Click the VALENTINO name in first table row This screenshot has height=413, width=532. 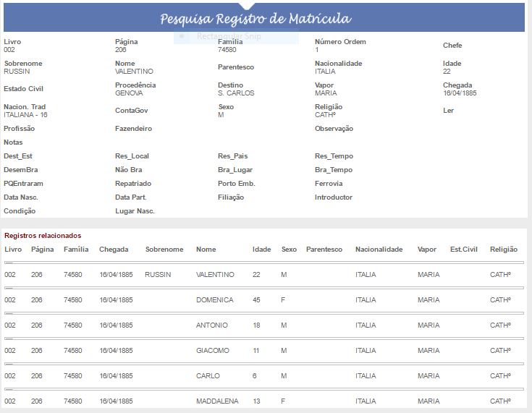point(215,275)
